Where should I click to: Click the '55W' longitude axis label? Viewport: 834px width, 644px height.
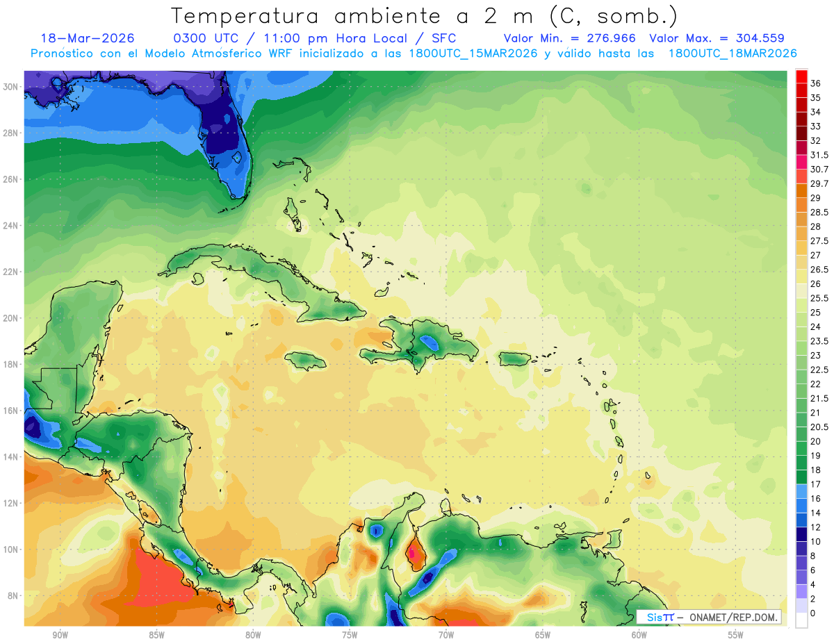(x=736, y=635)
